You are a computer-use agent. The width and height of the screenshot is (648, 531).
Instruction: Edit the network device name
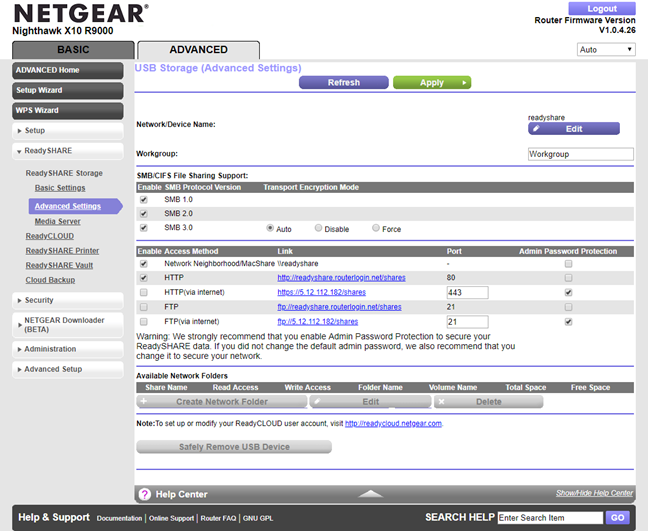coord(574,129)
